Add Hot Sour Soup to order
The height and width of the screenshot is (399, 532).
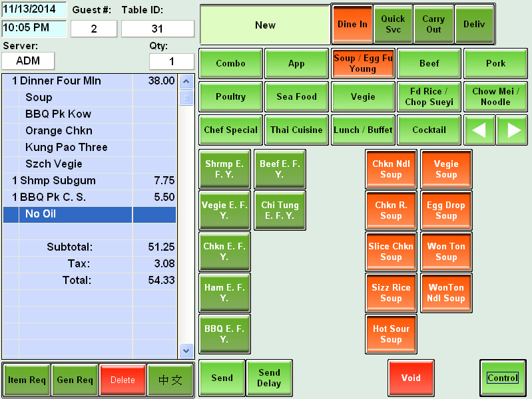click(391, 334)
